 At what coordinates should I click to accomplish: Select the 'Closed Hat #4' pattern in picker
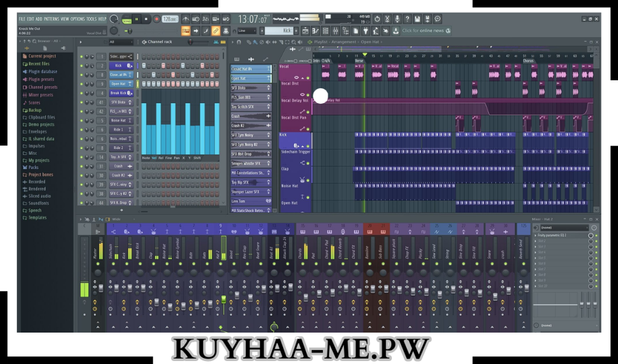[x=251, y=69]
